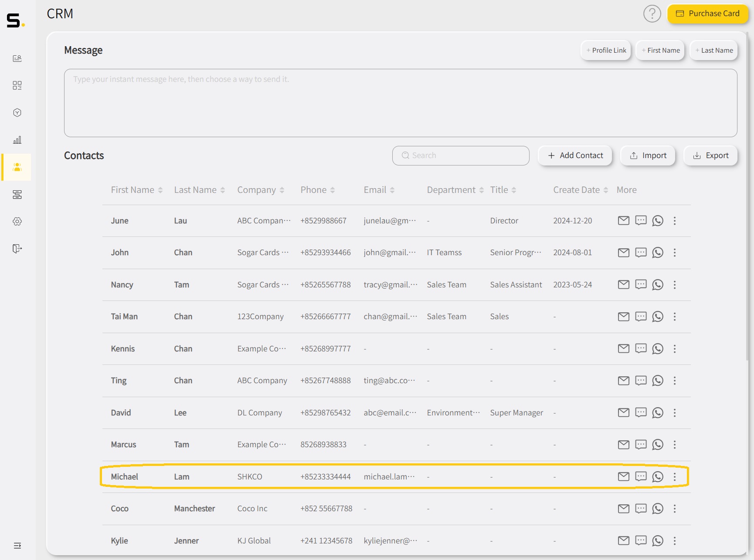754x560 pixels.
Task: Click the Export button
Action: tap(710, 155)
